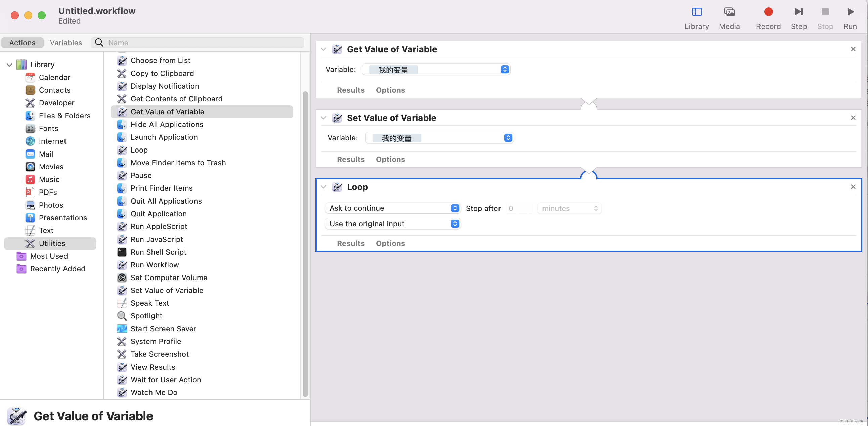The height and width of the screenshot is (426, 868).
Task: Pick the Spotlight action
Action: click(146, 315)
